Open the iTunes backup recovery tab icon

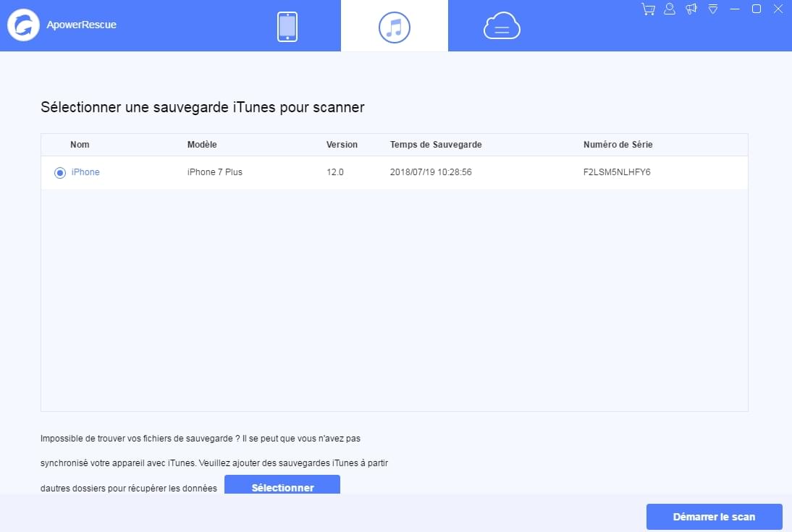pyautogui.click(x=395, y=25)
